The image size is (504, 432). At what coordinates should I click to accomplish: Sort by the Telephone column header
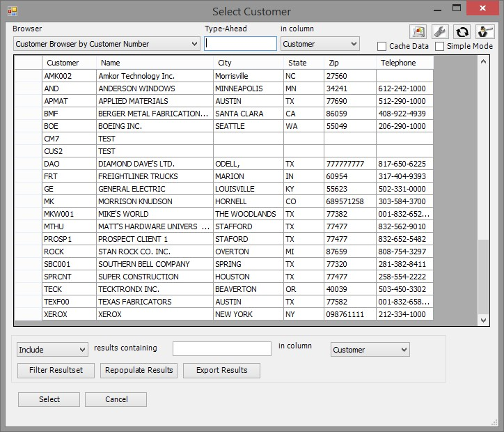(404, 63)
